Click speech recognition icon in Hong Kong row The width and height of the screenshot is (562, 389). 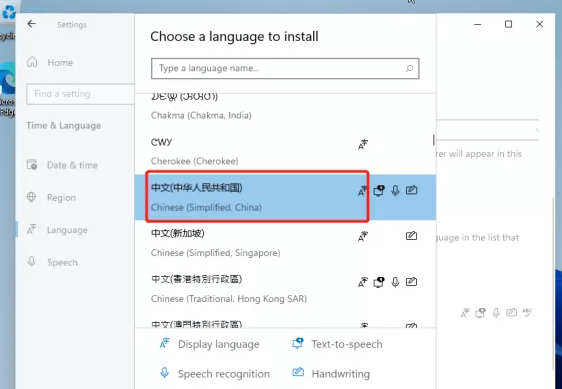395,282
